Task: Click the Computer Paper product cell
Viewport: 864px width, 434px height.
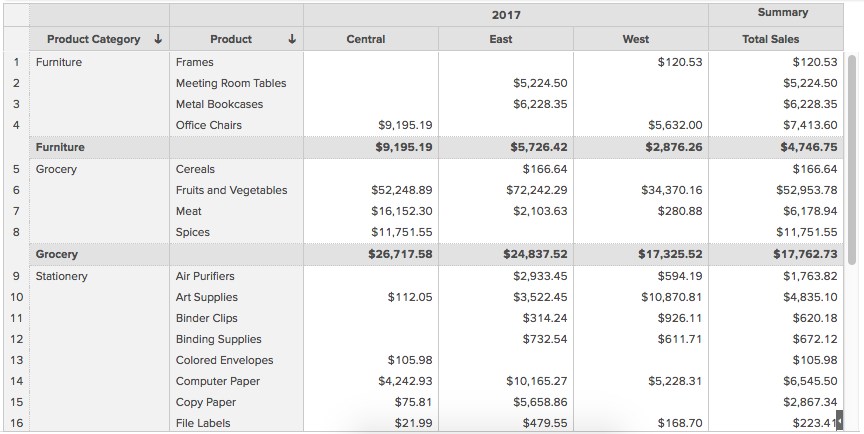Action: tap(217, 381)
